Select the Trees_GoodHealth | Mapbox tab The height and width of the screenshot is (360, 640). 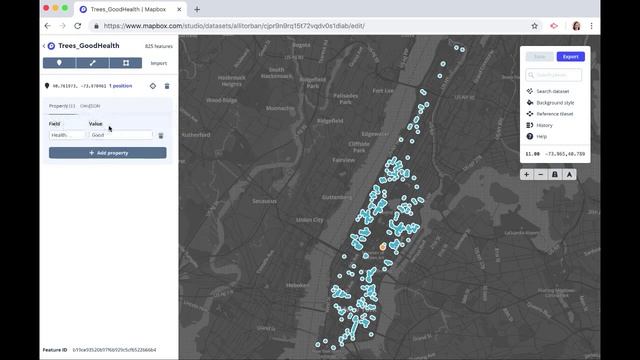click(x=130, y=9)
